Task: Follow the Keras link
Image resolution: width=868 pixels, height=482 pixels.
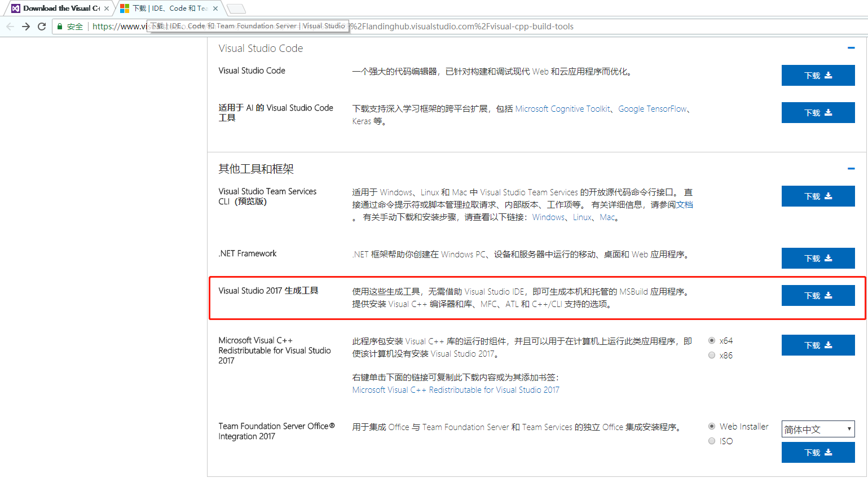Action: coord(362,121)
